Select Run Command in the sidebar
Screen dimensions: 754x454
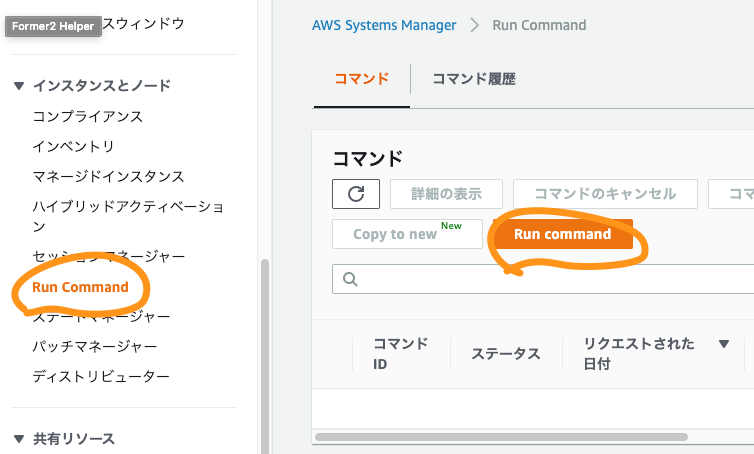click(80, 287)
